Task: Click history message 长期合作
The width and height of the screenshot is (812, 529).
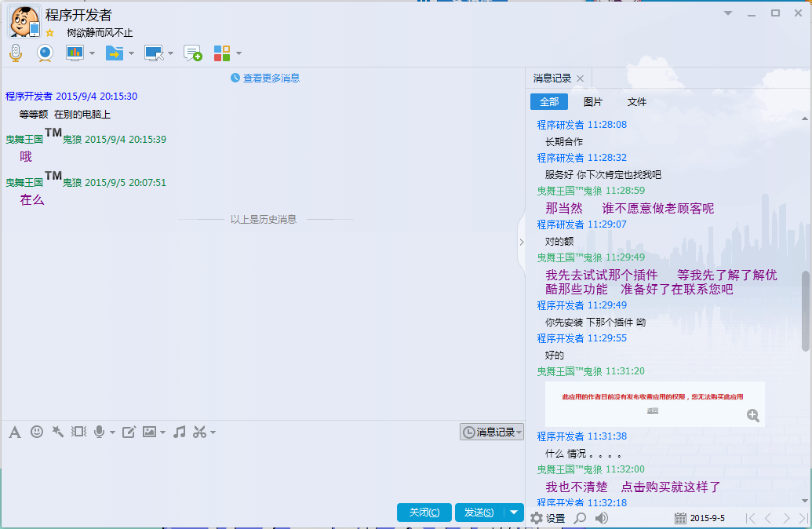Action: [564, 141]
